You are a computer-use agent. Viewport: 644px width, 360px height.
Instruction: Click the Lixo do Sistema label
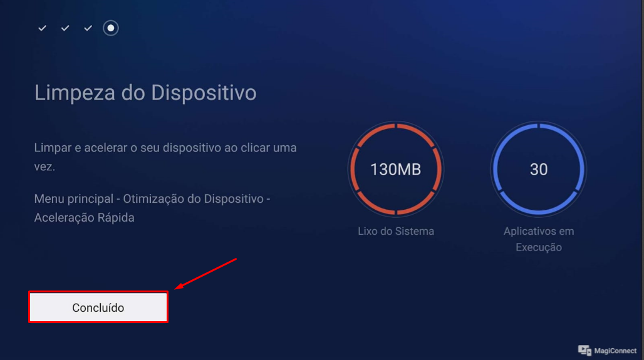(x=395, y=231)
